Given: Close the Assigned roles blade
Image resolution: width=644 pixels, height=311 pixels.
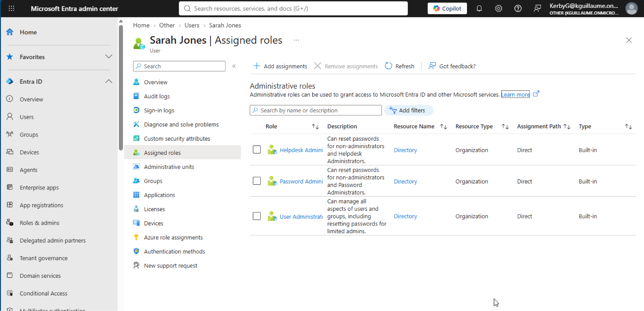Looking at the screenshot, I should (x=629, y=40).
